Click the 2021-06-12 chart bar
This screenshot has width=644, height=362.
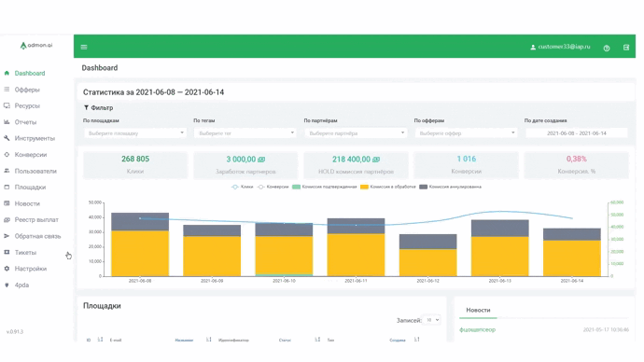[x=428, y=256]
